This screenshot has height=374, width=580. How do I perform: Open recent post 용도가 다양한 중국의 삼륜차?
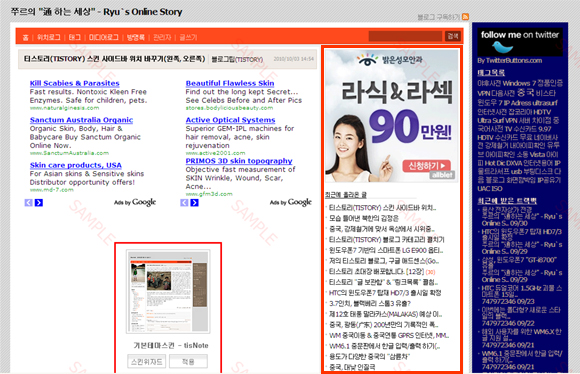tap(369, 357)
